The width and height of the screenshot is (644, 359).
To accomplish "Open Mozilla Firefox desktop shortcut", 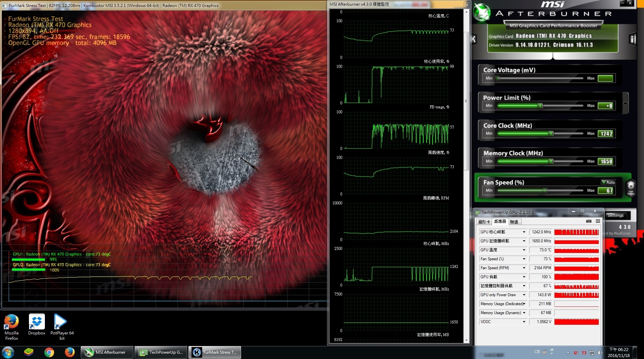I will pos(11,327).
